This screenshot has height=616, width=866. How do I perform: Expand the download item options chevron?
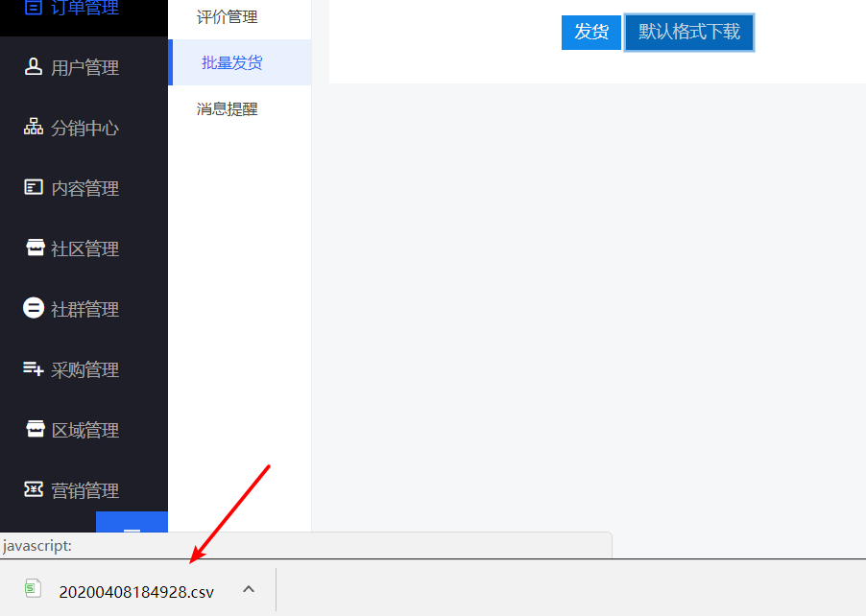[x=249, y=589]
